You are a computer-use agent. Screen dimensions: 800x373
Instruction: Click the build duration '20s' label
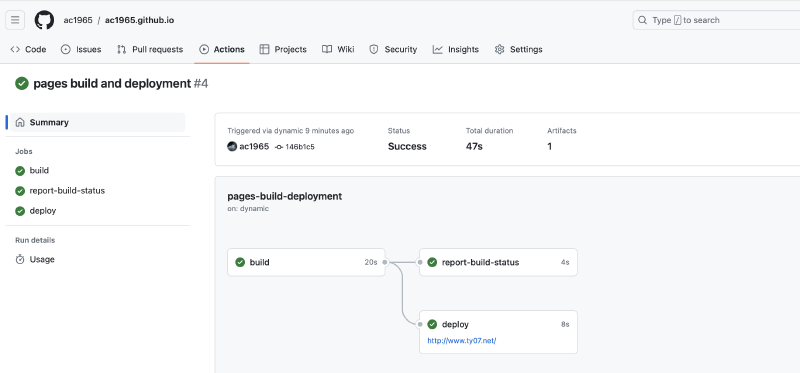(371, 262)
